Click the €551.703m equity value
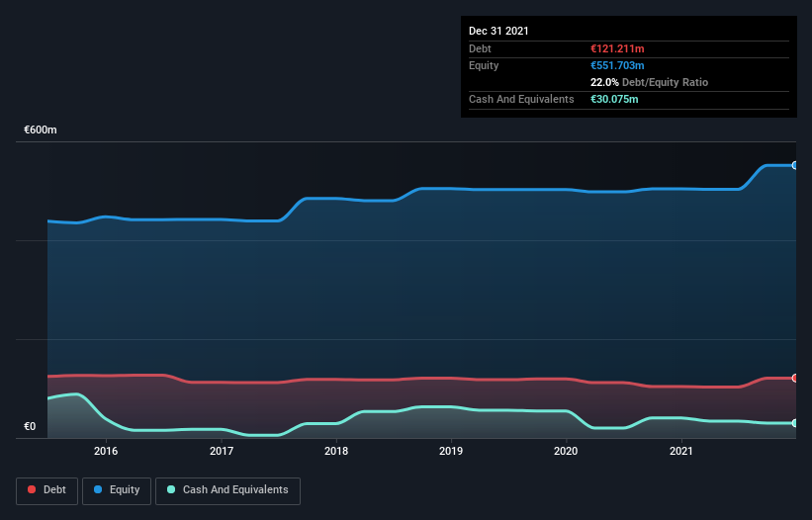 (x=617, y=65)
